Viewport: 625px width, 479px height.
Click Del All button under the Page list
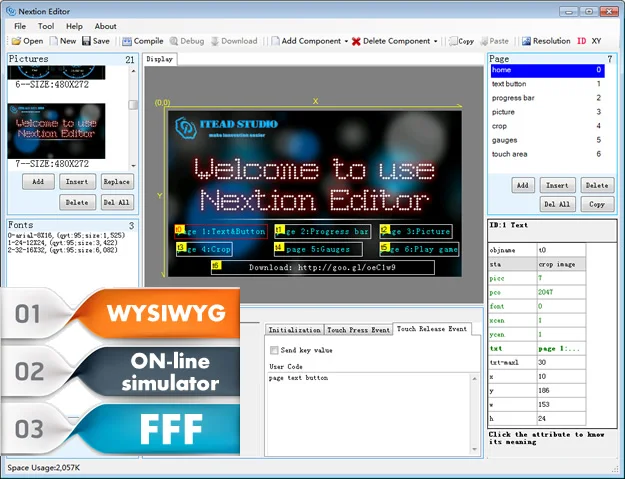point(558,204)
